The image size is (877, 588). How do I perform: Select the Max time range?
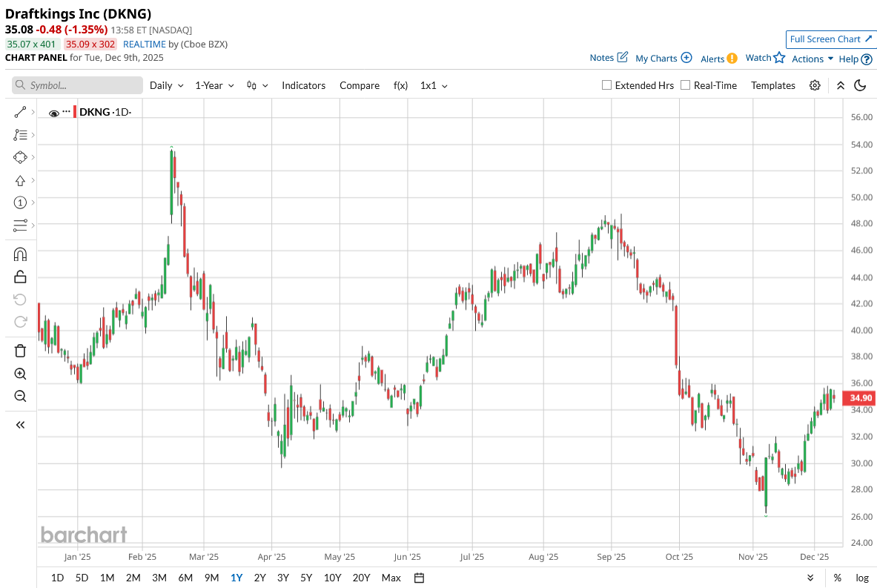point(391,578)
